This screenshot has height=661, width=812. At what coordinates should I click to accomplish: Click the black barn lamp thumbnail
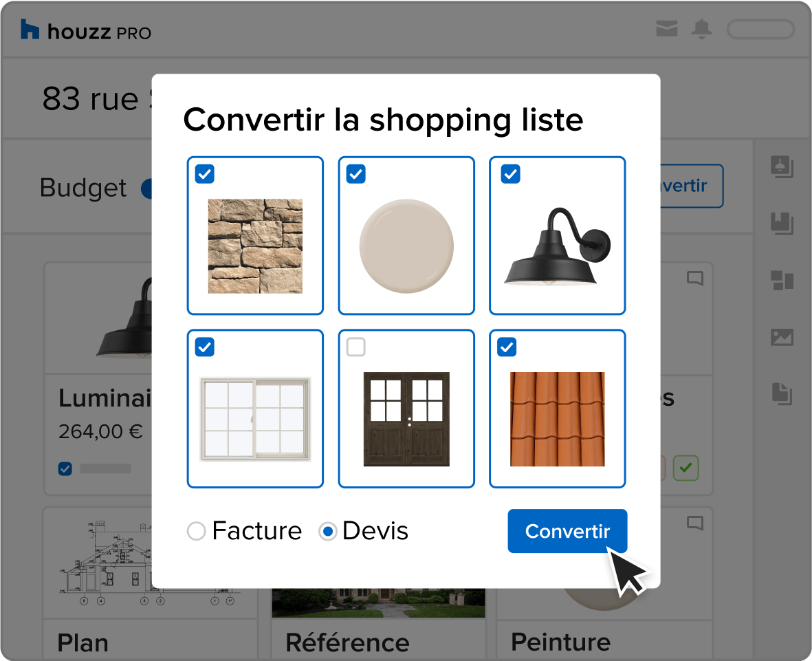[558, 248]
